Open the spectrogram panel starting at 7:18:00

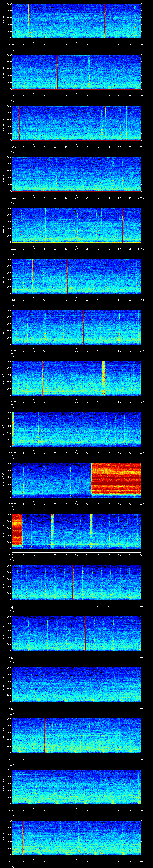76,123
